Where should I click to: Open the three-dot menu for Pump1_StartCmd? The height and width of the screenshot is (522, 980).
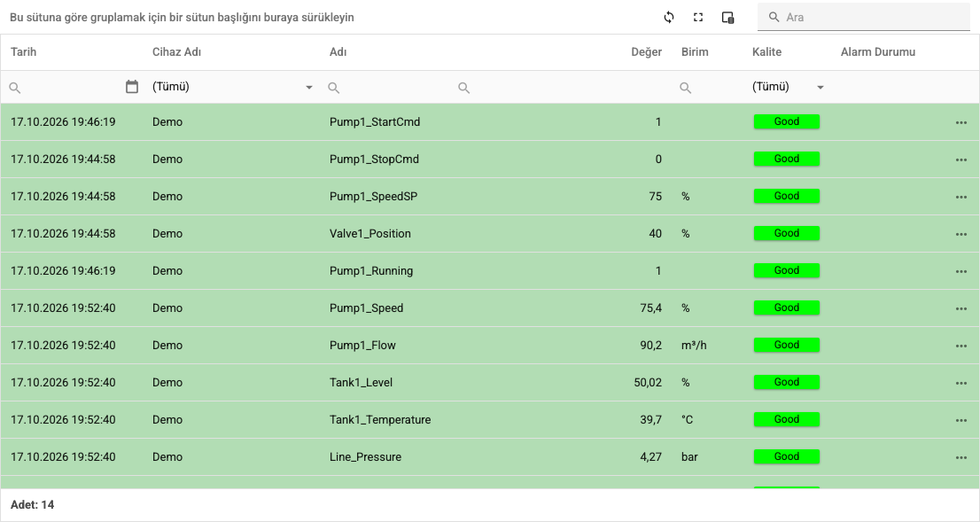(961, 122)
